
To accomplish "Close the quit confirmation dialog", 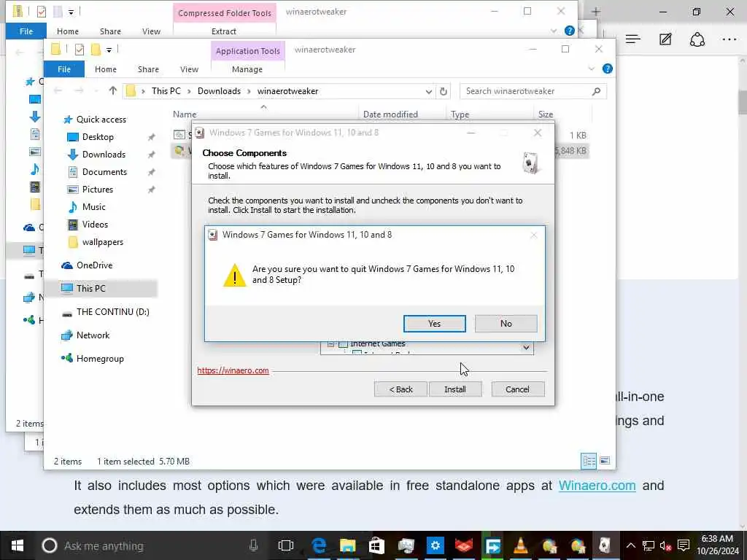I will click(x=533, y=235).
